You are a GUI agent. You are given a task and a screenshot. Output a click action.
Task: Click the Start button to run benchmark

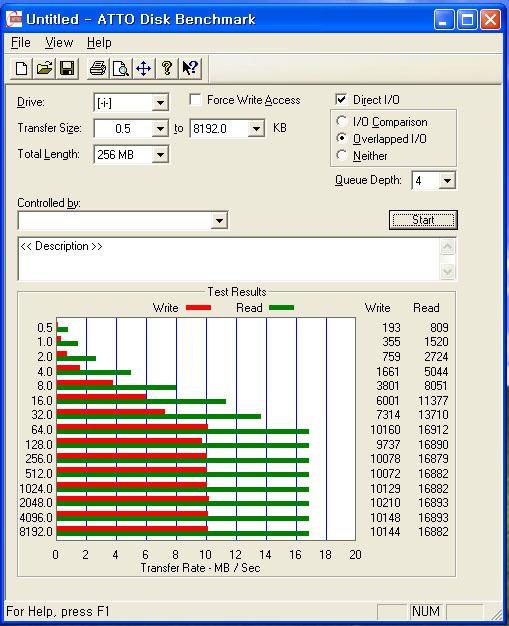pos(423,220)
